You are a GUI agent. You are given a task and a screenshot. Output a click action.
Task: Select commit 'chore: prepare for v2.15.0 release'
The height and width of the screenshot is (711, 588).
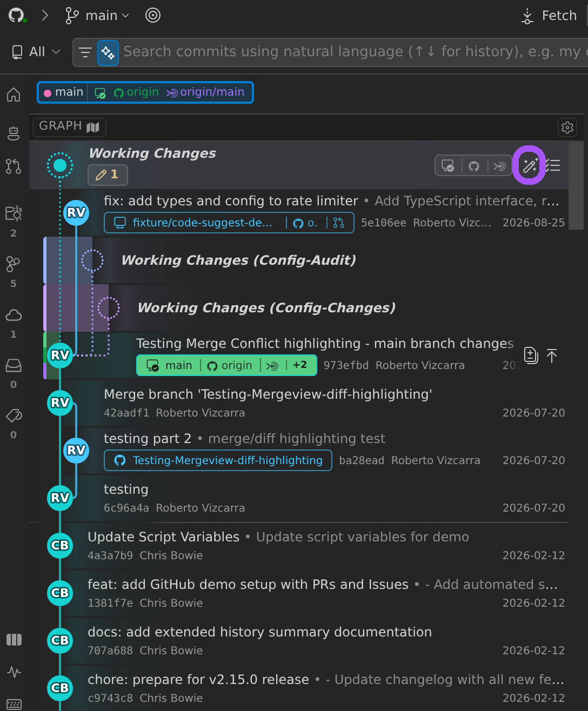tap(299, 688)
